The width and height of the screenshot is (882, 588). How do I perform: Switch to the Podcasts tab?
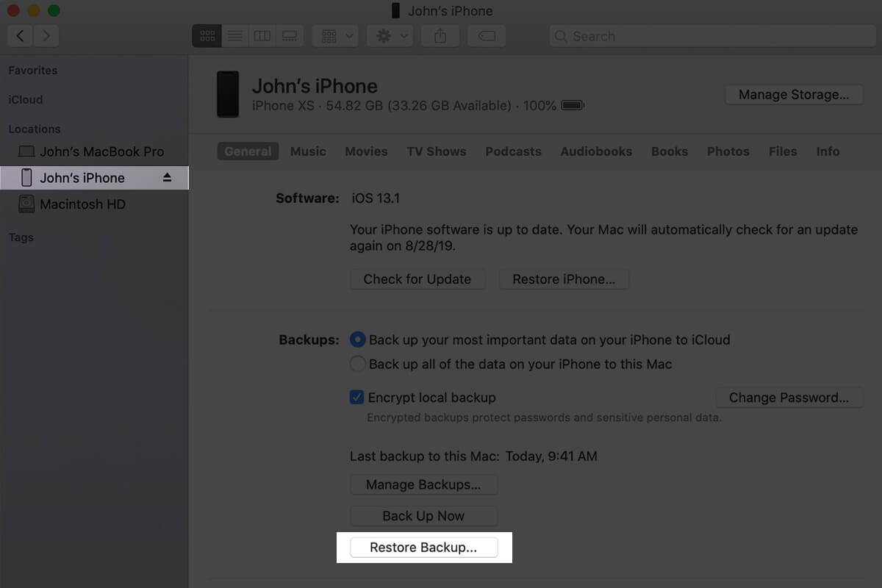coord(513,151)
